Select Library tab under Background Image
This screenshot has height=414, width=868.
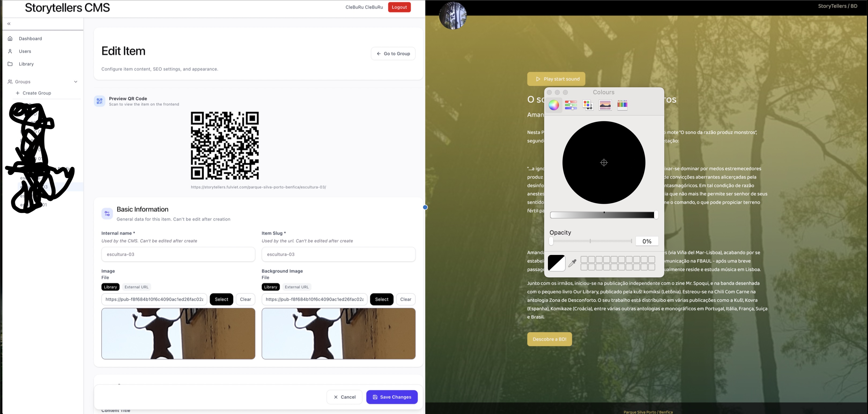pos(270,287)
